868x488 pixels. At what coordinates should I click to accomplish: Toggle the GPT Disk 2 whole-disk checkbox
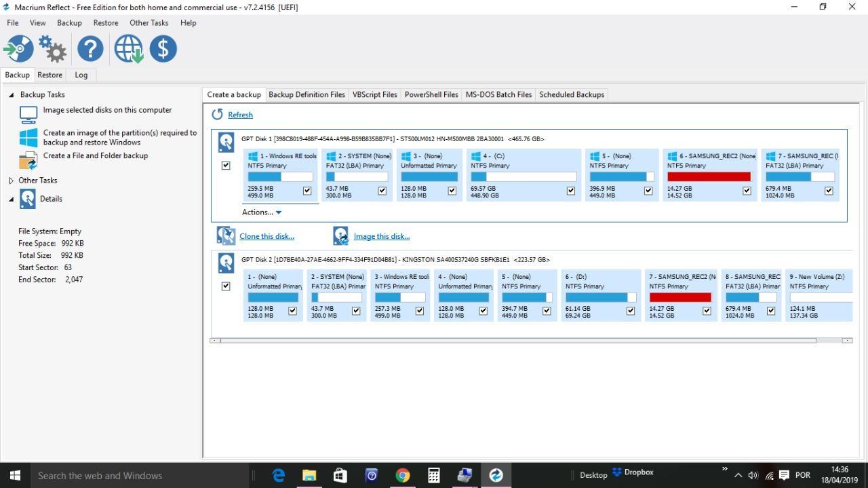(x=226, y=286)
